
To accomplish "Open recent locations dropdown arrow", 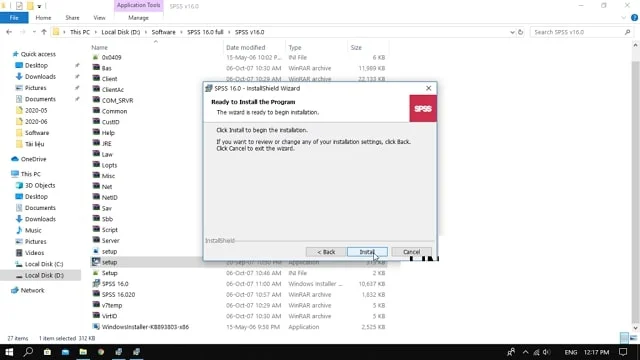I will click(34, 32).
